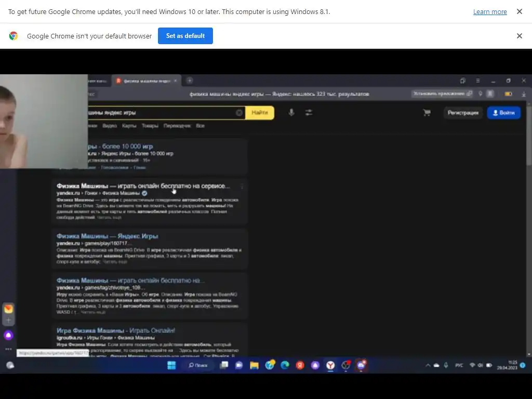The width and height of the screenshot is (532, 399).
Task: Open the Learn more link about Chrome updates
Action: [x=490, y=12]
